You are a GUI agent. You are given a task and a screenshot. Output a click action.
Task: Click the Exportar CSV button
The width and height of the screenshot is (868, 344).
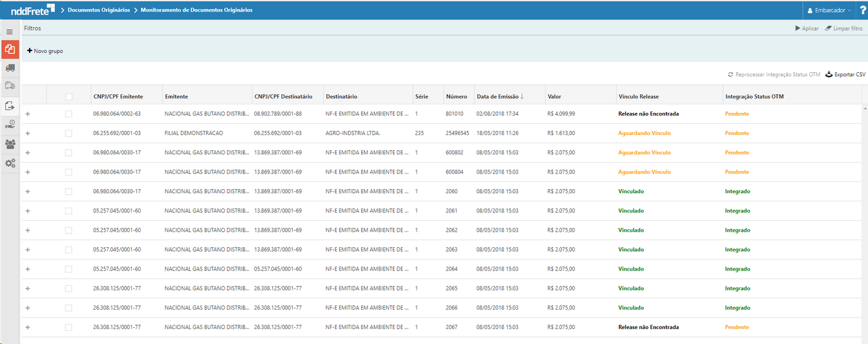[845, 75]
